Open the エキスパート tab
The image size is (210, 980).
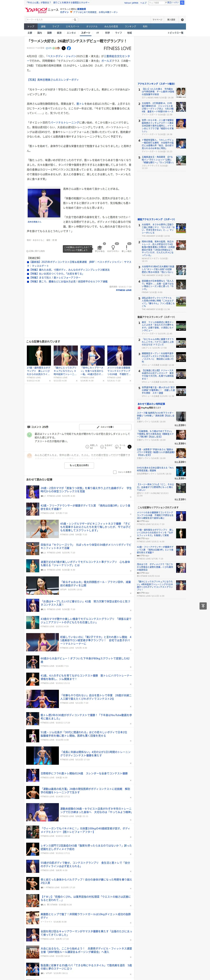click(x=72, y=27)
